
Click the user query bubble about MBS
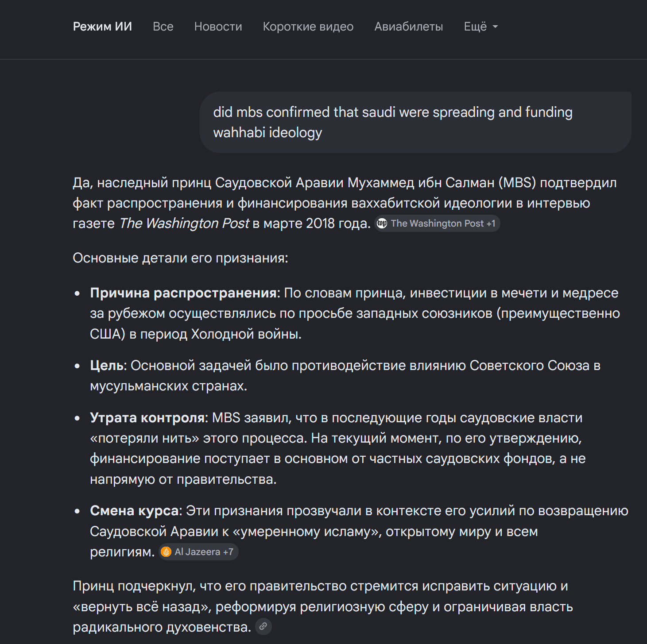415,122
